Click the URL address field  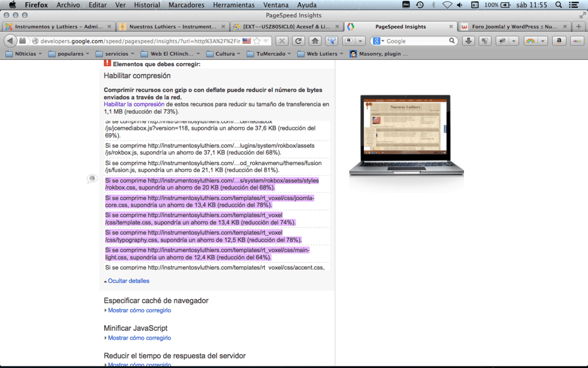point(140,41)
